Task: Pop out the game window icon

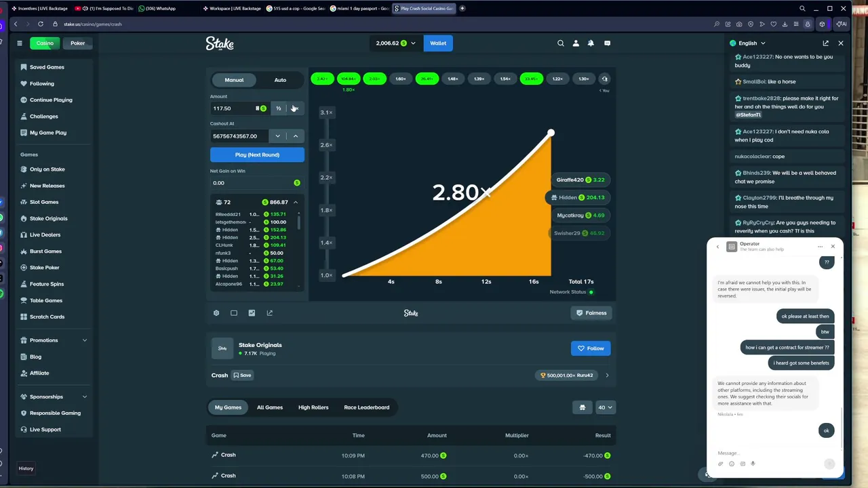Action: [269, 313]
